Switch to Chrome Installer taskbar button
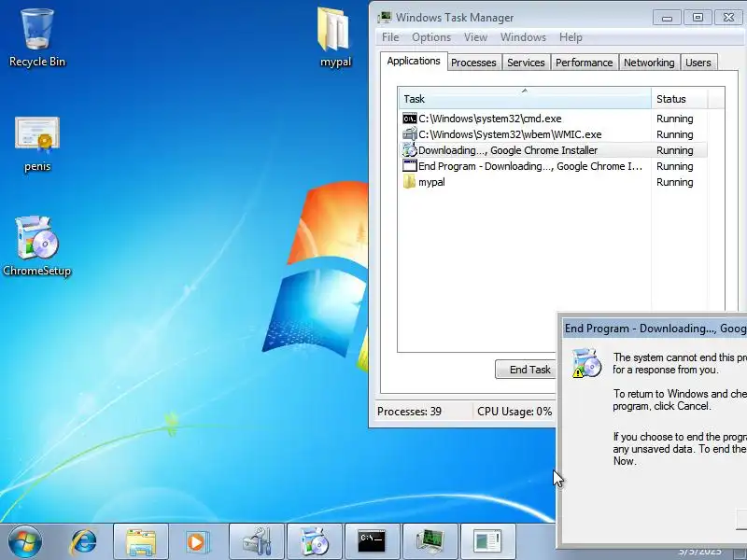 315,541
